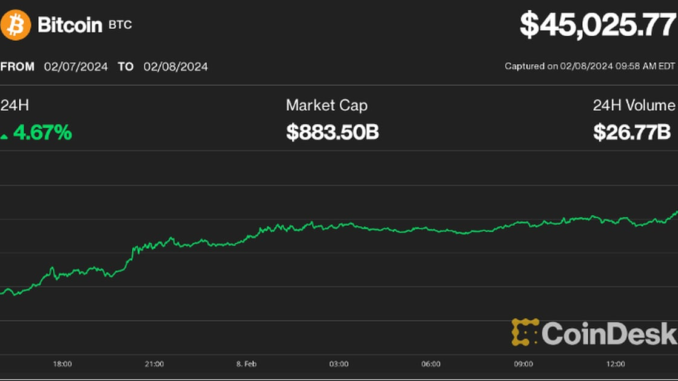
Task: Click the 09:00 time axis label
Action: point(523,364)
